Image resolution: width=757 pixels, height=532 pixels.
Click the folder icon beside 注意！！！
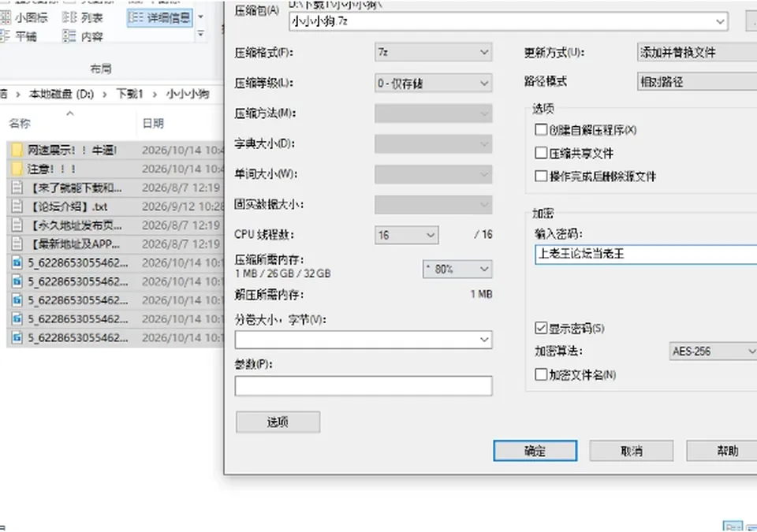point(17,169)
